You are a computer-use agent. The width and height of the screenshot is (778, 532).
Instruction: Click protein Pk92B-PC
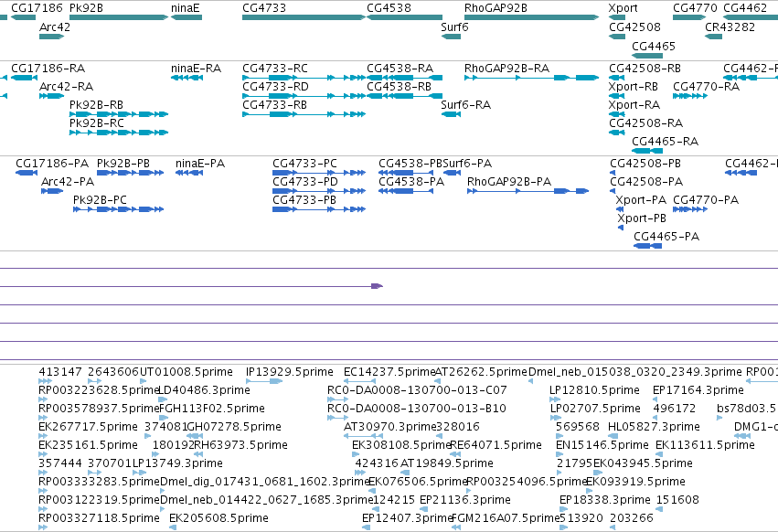click(100, 199)
